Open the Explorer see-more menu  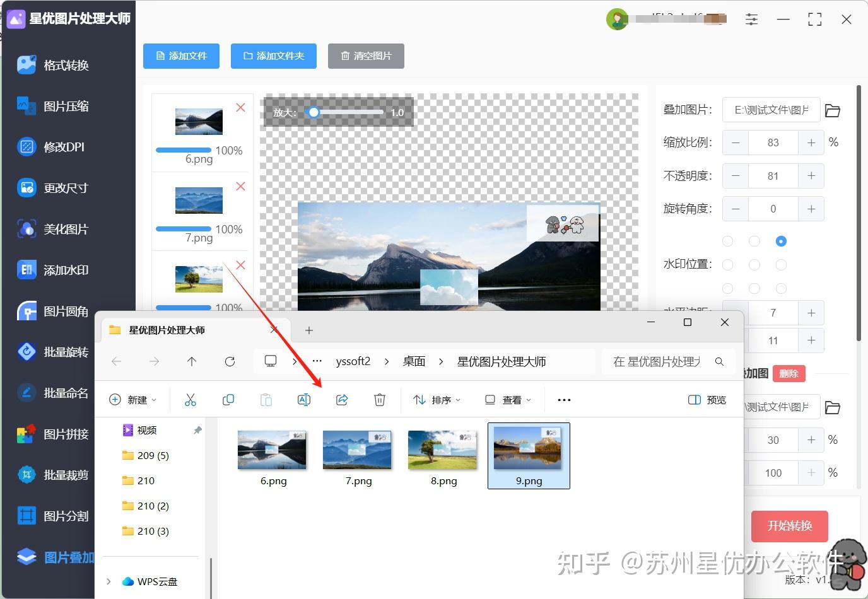coord(563,399)
